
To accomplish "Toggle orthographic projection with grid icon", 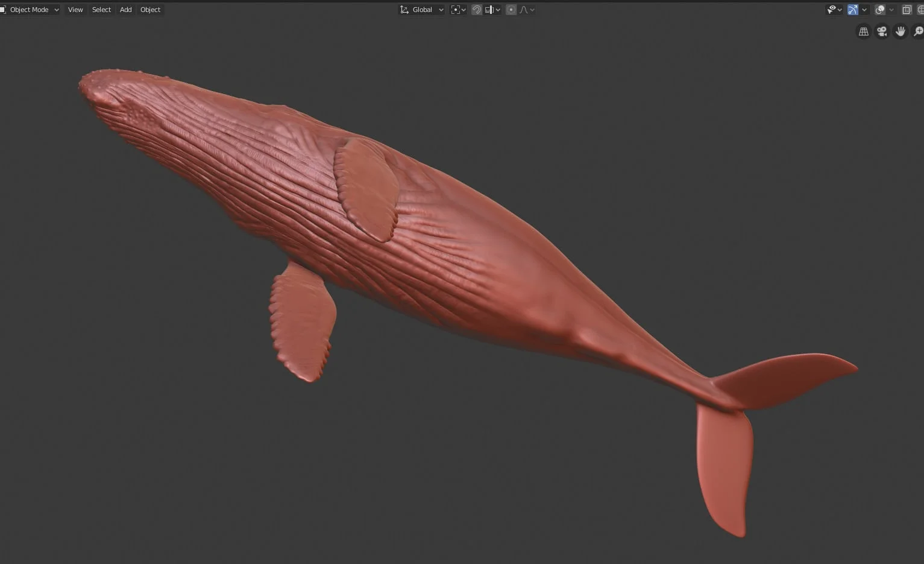I will pos(863,31).
